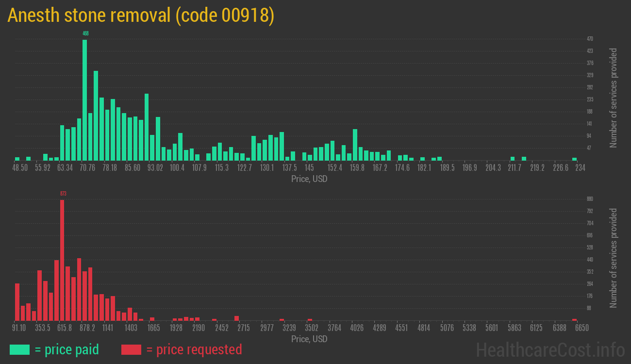Viewport: 631px width, 364px height.
Task: Open the HealthcareCost.info watermark link
Action: point(550,349)
